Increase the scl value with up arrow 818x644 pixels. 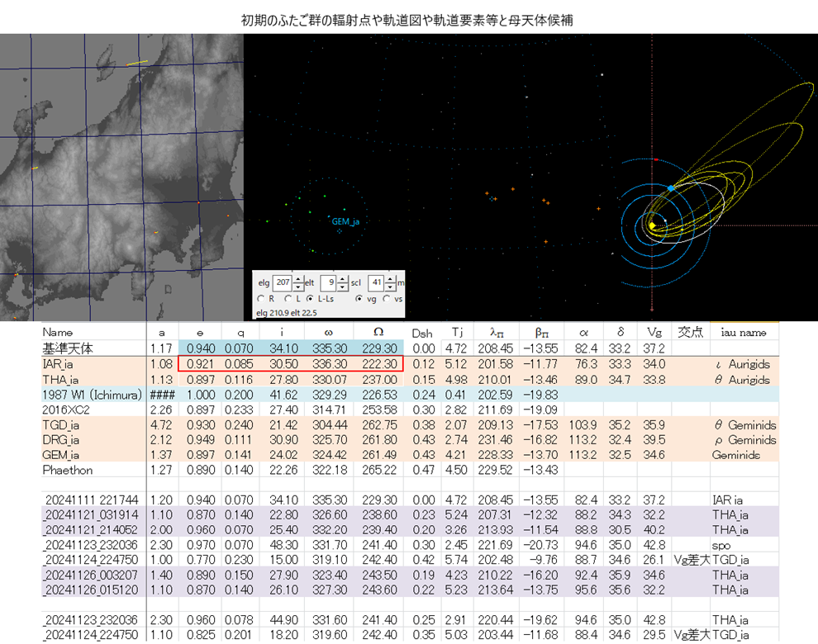point(390,278)
